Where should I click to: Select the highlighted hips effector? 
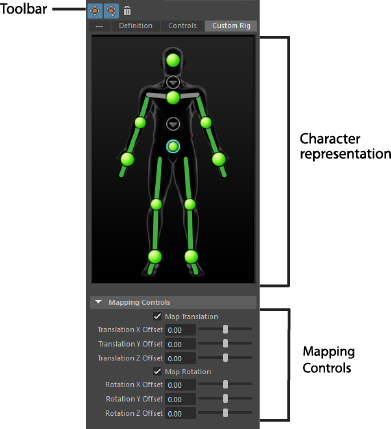click(173, 146)
